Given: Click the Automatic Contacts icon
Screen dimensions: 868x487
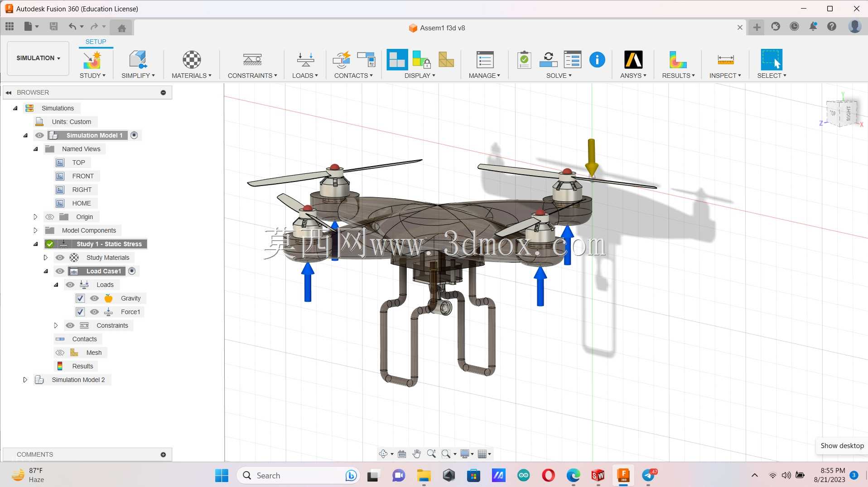Looking at the screenshot, I should click(x=341, y=60).
